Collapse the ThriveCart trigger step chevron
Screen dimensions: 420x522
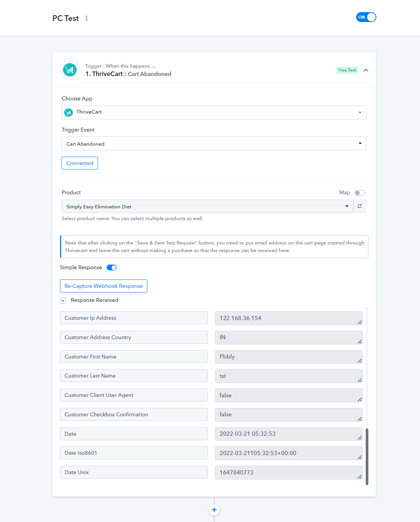point(366,70)
